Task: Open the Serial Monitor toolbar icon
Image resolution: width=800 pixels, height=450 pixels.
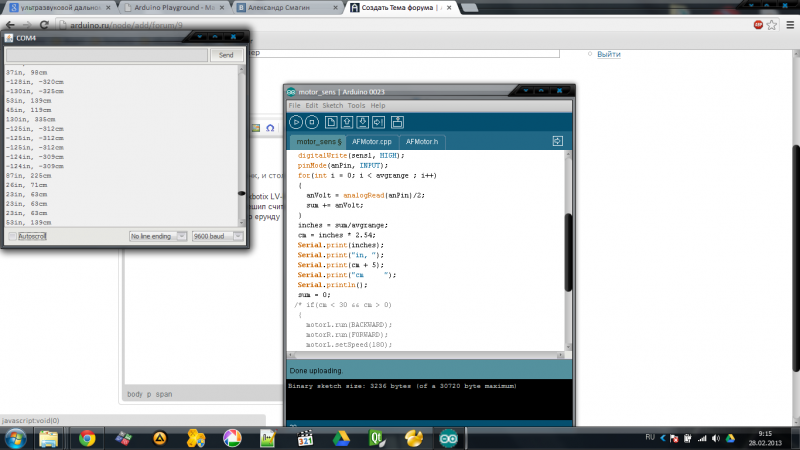Action: point(397,122)
